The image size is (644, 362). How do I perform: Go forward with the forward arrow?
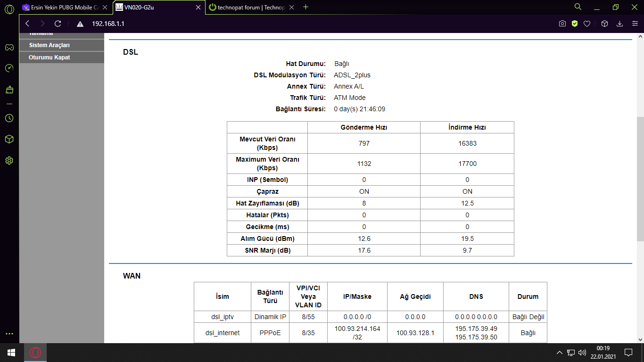coord(42,24)
